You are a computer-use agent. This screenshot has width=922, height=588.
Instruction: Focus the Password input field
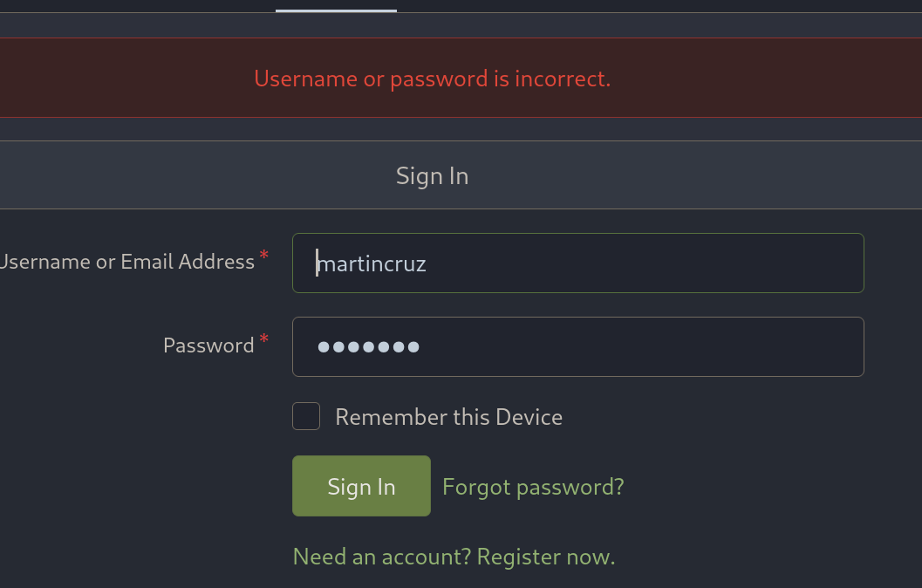[x=577, y=346]
